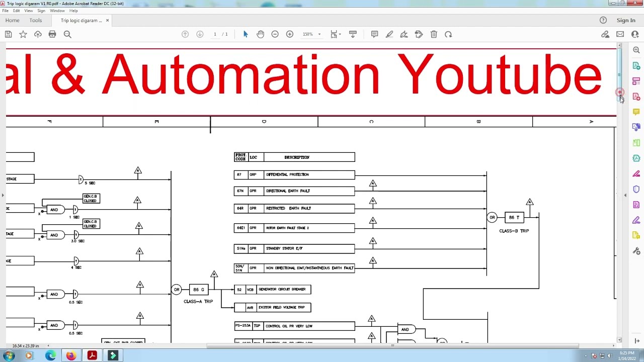Open the Protect shield tool
This screenshot has height=362, width=644.
tap(636, 189)
